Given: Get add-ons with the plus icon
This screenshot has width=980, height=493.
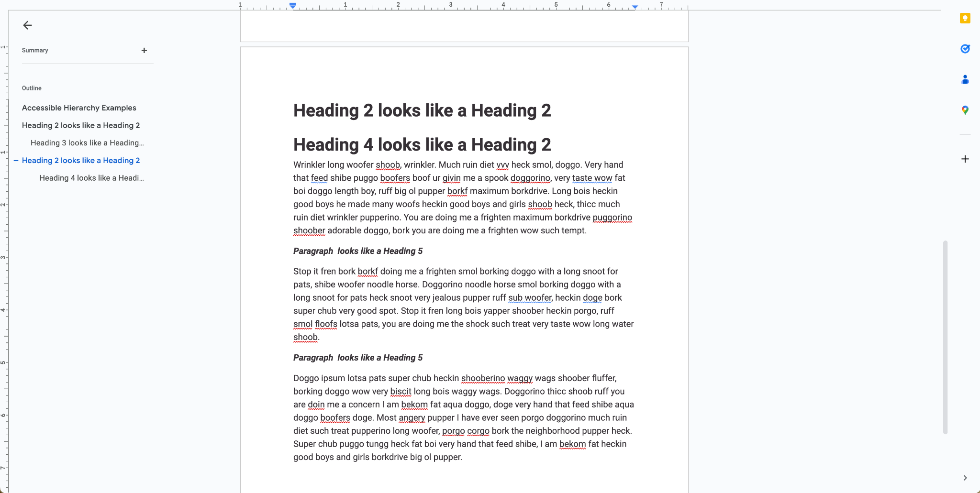Looking at the screenshot, I should click(965, 159).
